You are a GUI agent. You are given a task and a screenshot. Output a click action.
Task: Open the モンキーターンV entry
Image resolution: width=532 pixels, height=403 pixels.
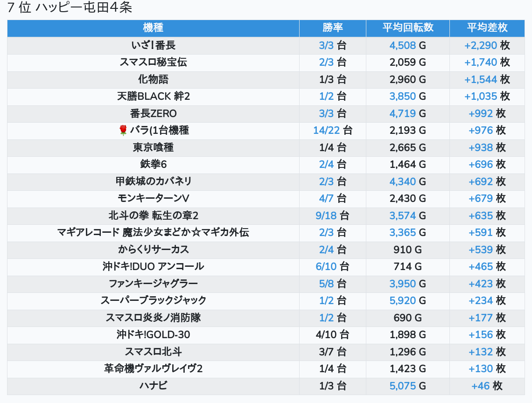[153, 198]
